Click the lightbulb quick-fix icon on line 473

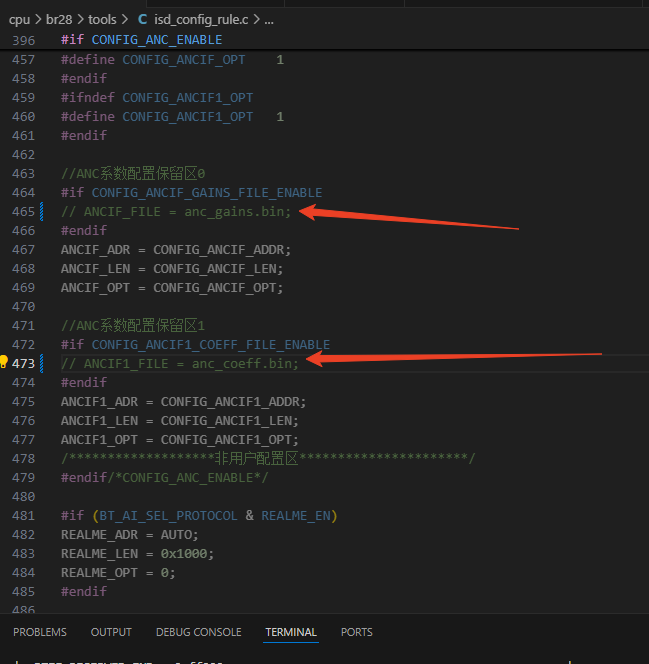click(x=3, y=362)
